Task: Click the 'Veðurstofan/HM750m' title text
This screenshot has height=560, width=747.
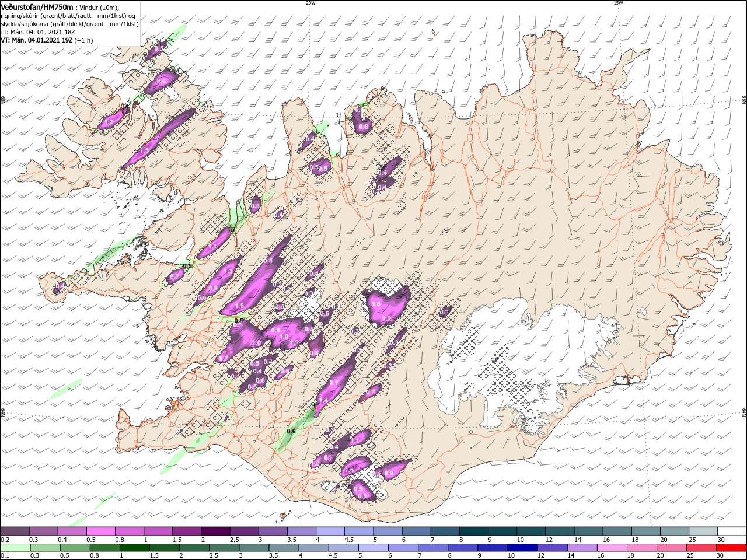Action: coord(37,7)
